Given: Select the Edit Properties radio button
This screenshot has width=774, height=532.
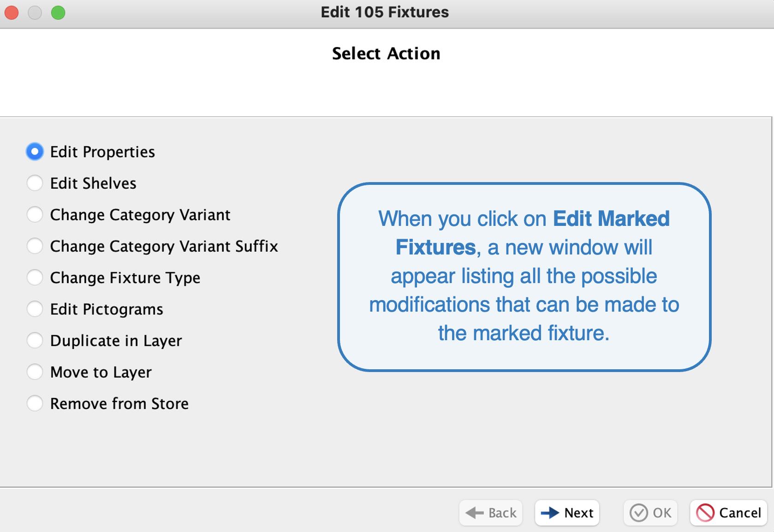Looking at the screenshot, I should click(x=35, y=152).
